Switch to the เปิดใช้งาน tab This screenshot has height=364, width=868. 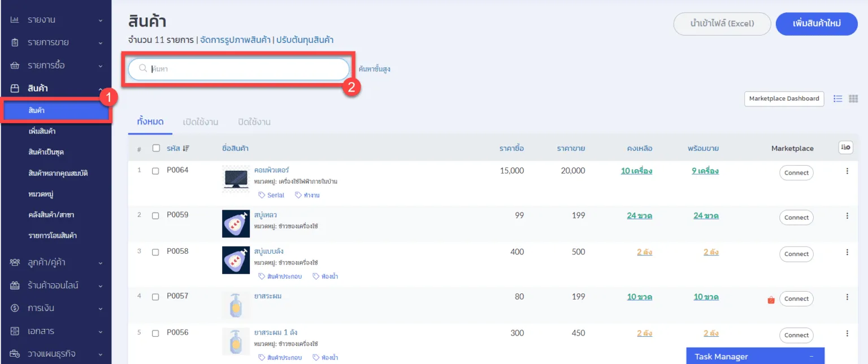[x=200, y=122]
